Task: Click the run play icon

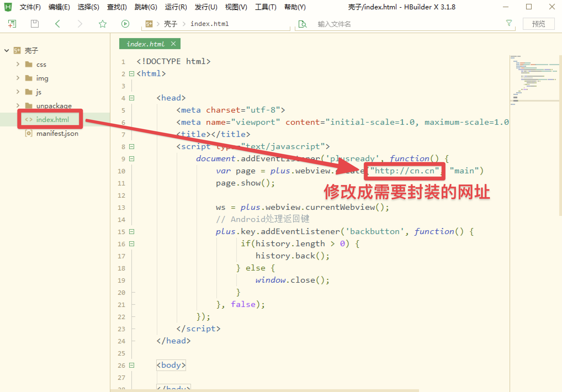Action: (x=125, y=24)
